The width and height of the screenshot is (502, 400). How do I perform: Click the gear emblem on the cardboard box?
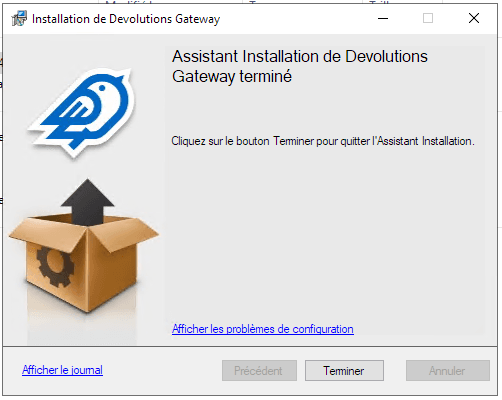[x=55, y=265]
